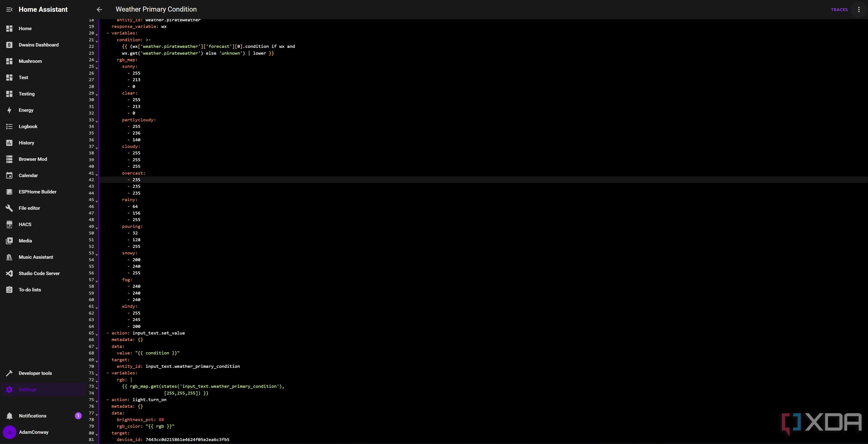Collapse the snowy entry at line 53
The height and width of the screenshot is (444, 868).
pos(97,254)
